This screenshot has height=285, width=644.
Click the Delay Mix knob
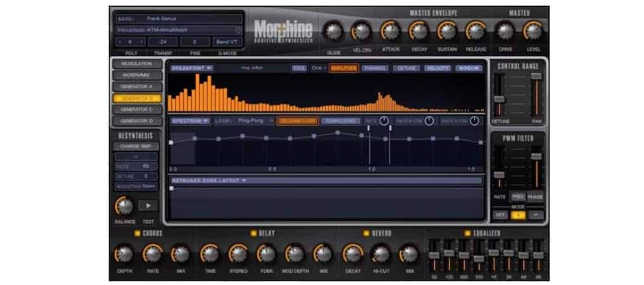(x=324, y=254)
